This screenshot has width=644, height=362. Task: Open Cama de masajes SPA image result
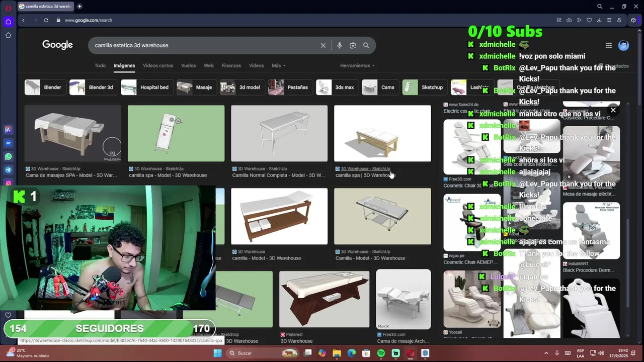pos(73,133)
